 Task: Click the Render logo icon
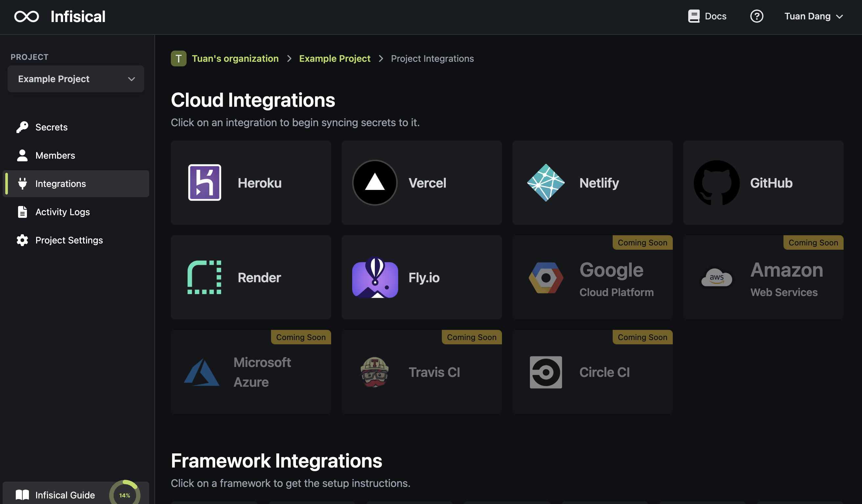pyautogui.click(x=204, y=278)
